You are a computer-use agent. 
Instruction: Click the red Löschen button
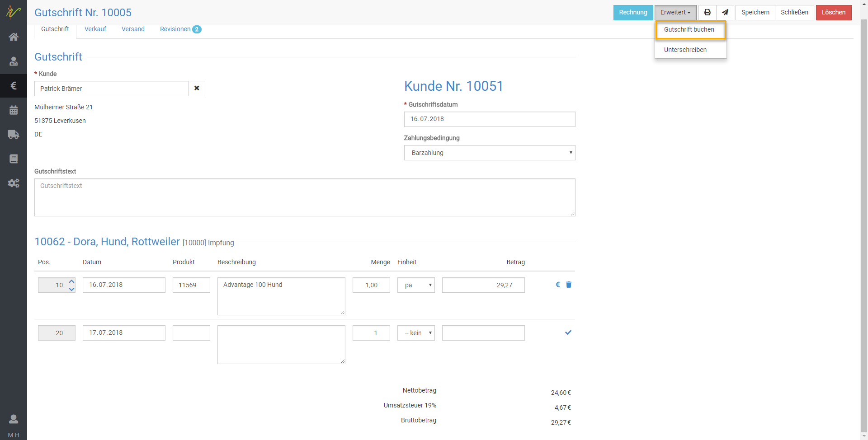(833, 13)
